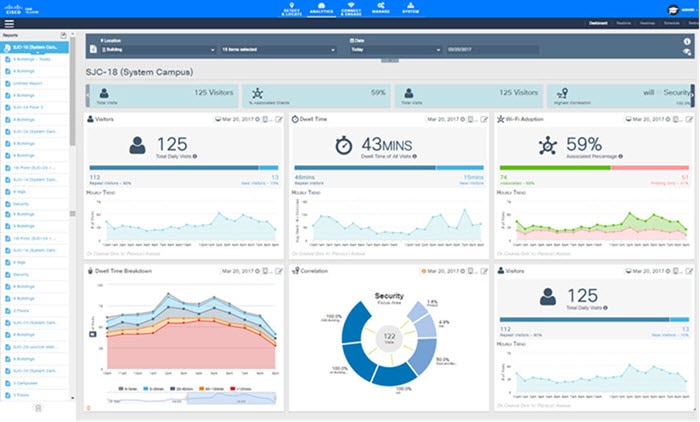This screenshot has height=422, width=700.
Task: Open the Connect & Engage section
Action: coord(351,9)
